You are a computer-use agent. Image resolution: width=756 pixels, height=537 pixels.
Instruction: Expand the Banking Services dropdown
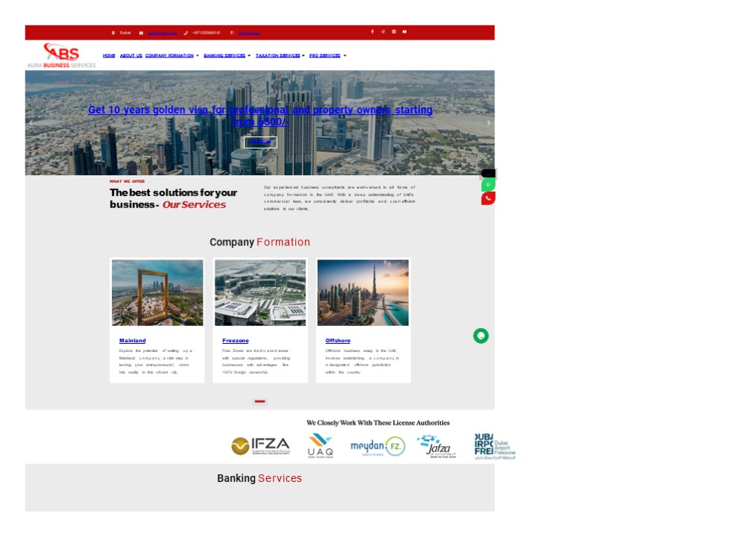coord(224,55)
